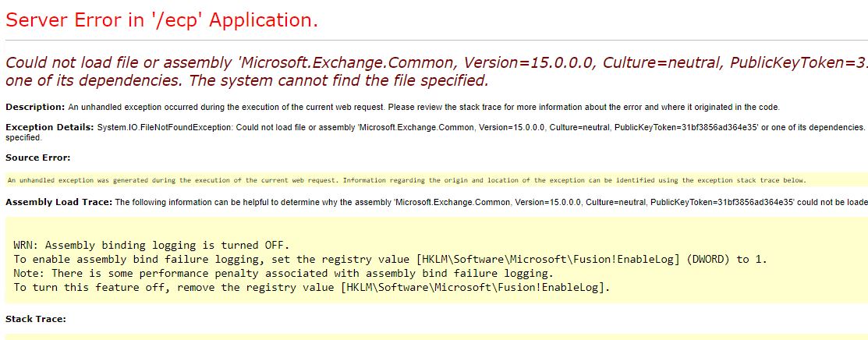Click the bold "Exception Details:" label
868x340 pixels.
(50, 127)
